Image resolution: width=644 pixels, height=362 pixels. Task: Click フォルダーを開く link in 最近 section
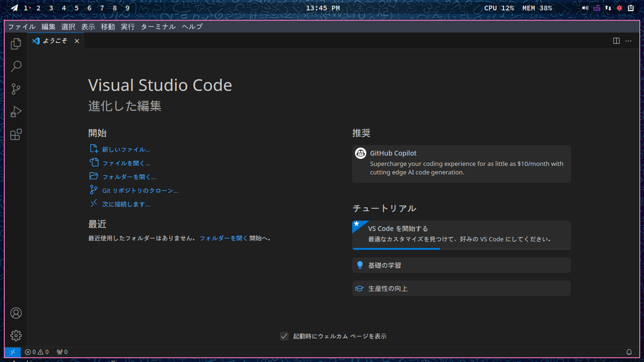[x=223, y=238]
